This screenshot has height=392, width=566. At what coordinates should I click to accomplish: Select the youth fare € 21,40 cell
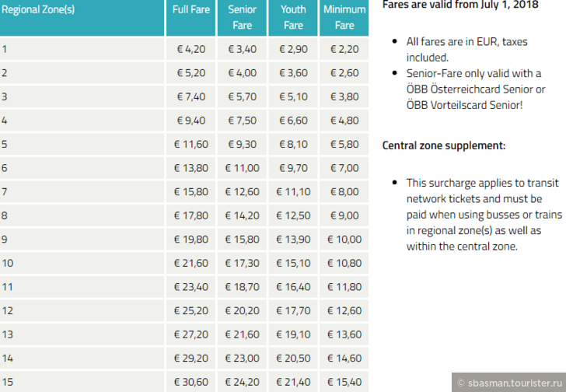(x=293, y=382)
